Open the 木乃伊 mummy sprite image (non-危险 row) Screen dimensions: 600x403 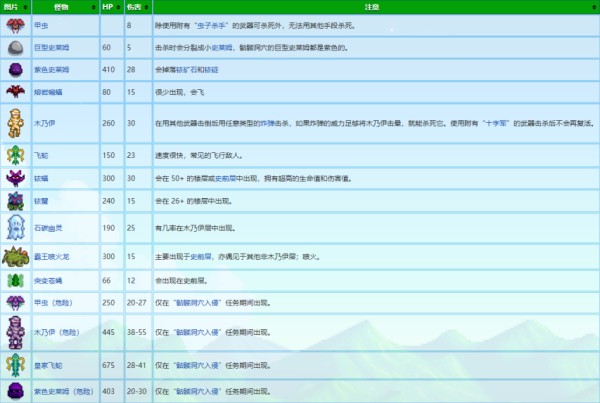coord(17,123)
